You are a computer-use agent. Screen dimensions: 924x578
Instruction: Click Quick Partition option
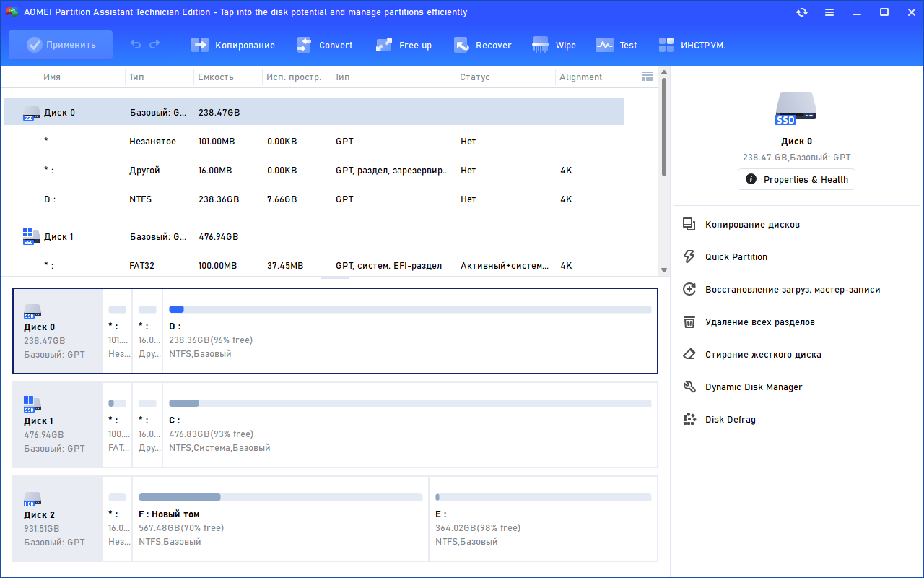pyautogui.click(x=736, y=257)
